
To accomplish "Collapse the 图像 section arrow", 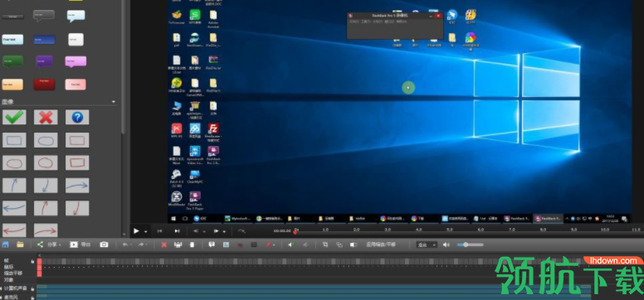I will click(114, 102).
